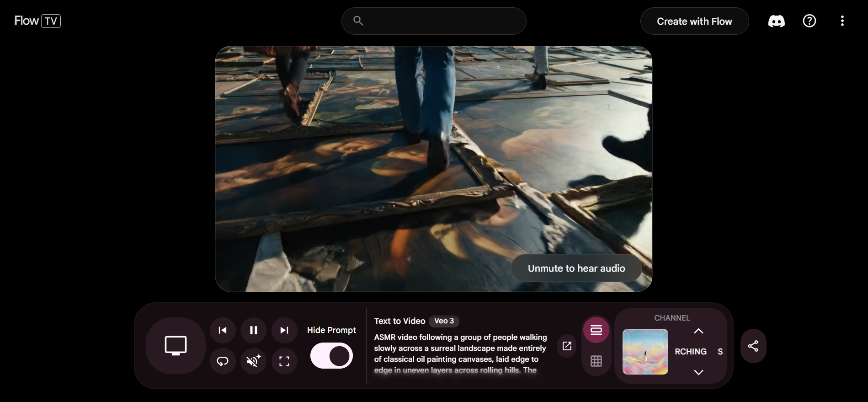Go to the previous channel with up chevron
Viewport: 868px width, 402px height.
point(698,331)
